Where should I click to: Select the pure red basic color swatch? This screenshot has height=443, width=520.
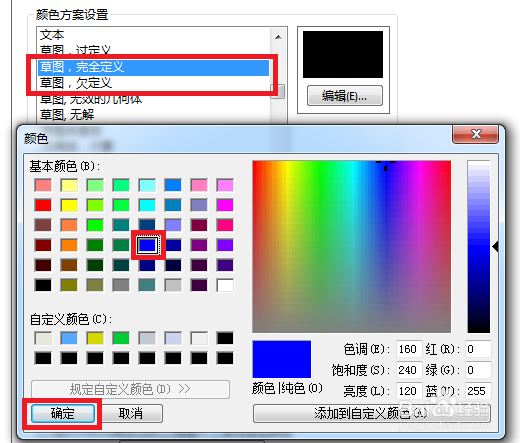43,205
